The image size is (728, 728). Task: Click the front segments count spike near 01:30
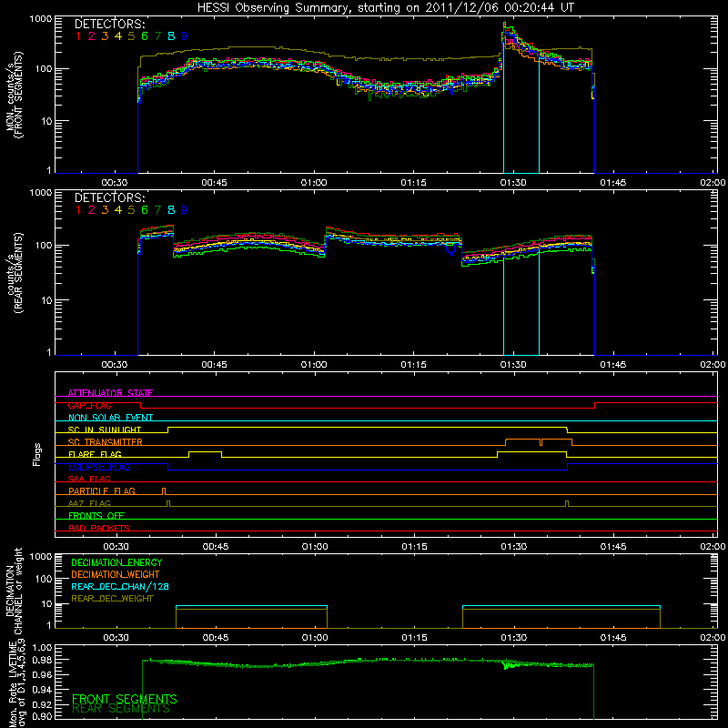click(x=508, y=34)
